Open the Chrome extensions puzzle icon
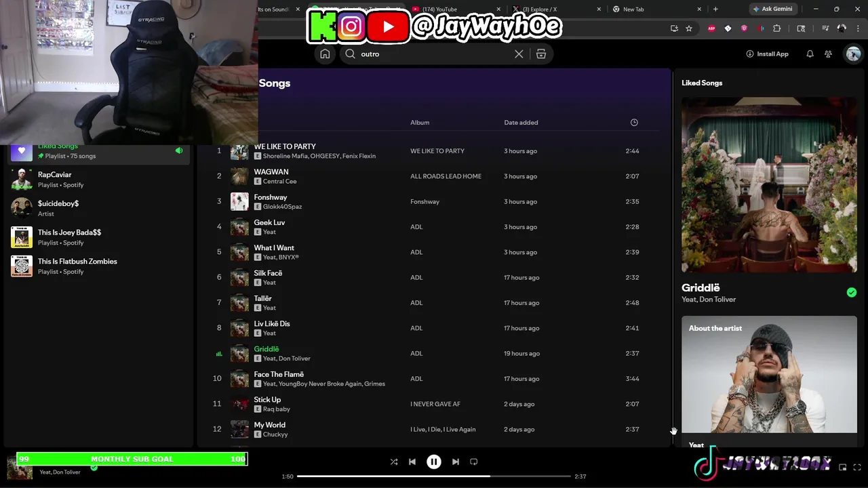Screen dimensions: 868x488 (777, 28)
